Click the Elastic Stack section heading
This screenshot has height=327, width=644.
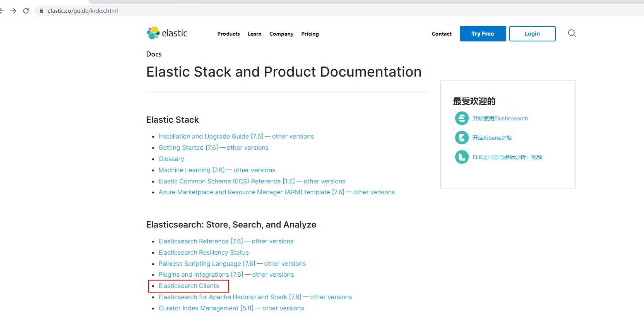pos(172,120)
